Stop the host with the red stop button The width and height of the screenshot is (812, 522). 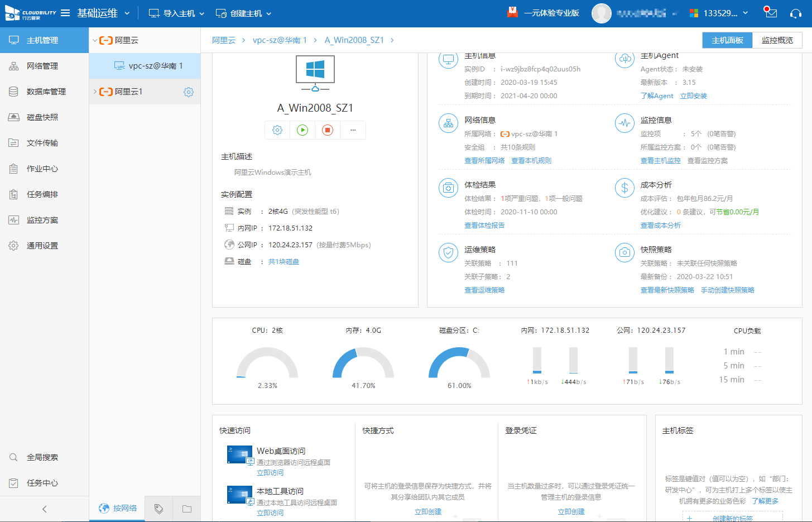click(x=328, y=130)
